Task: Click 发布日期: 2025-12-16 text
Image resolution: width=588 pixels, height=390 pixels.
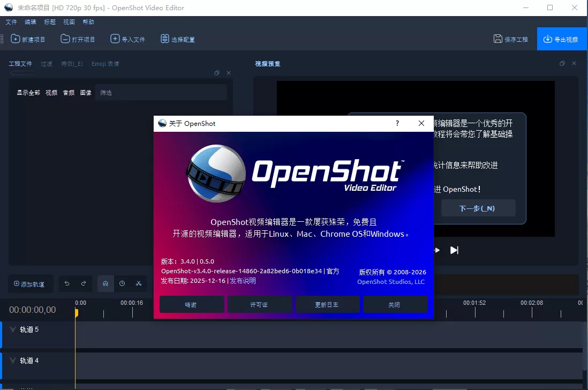Action: [193, 281]
